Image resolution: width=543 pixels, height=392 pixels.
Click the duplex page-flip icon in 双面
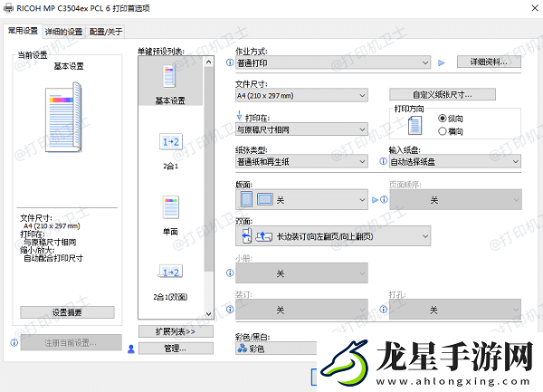[x=246, y=236]
